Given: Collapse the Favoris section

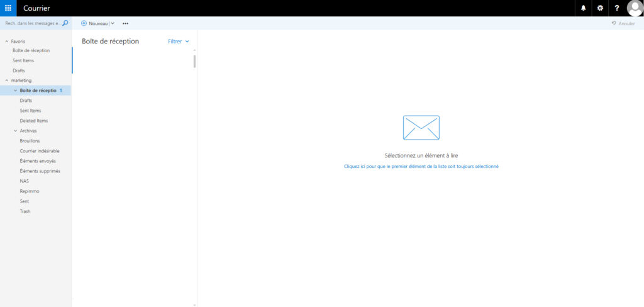Looking at the screenshot, I should click(7, 42).
